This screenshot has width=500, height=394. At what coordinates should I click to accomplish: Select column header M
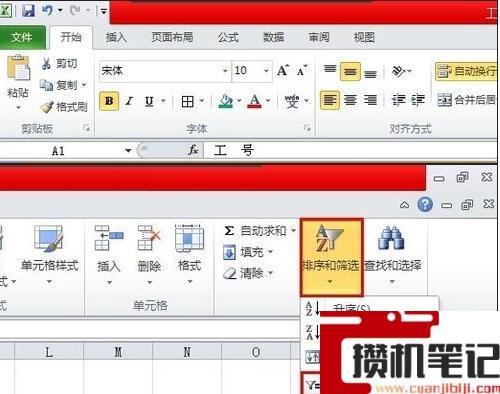(118, 352)
